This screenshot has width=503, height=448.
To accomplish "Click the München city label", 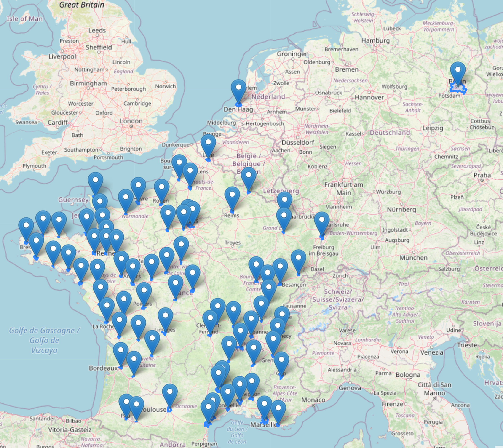I will 413,258.
